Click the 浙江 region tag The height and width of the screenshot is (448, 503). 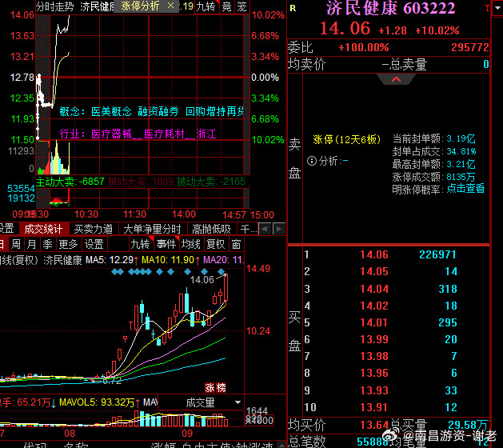click(206, 134)
